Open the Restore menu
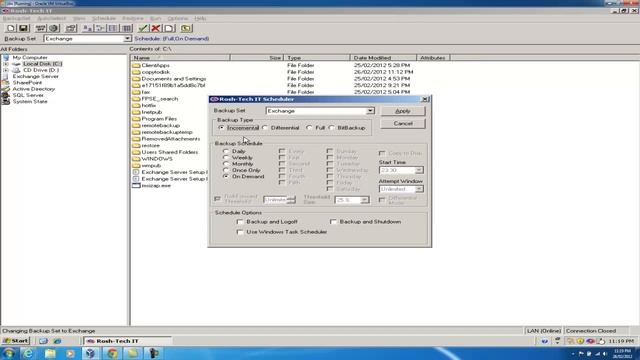The image size is (640, 360). click(x=133, y=18)
